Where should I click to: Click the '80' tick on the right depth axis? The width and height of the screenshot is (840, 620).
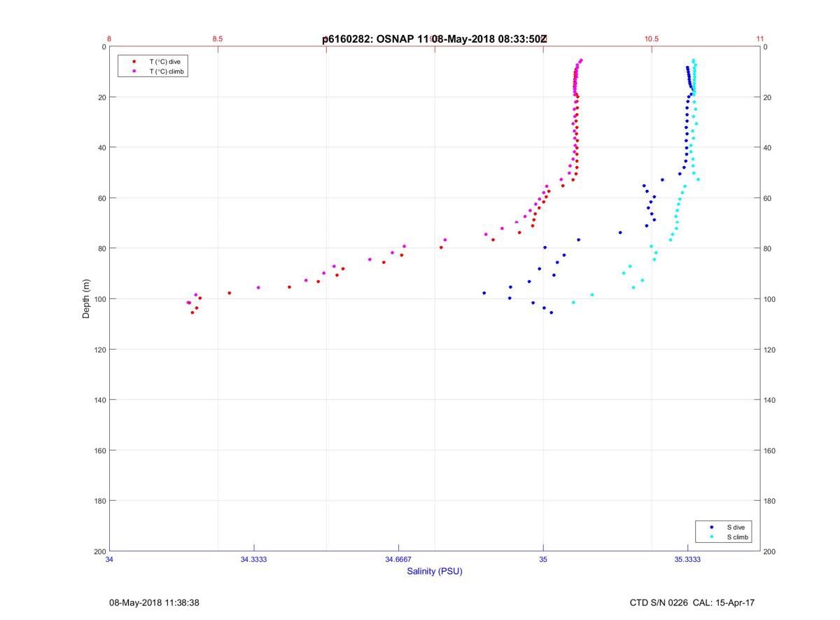[768, 249]
